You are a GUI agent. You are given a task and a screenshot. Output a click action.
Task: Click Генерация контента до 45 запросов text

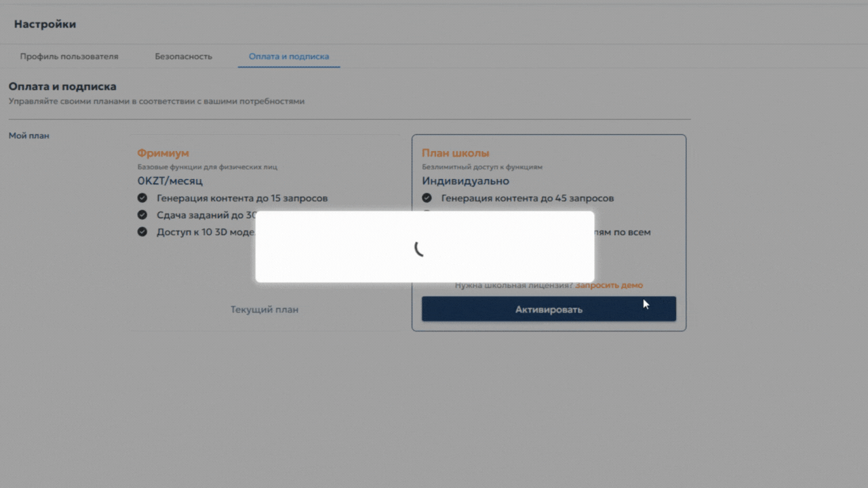tap(527, 198)
